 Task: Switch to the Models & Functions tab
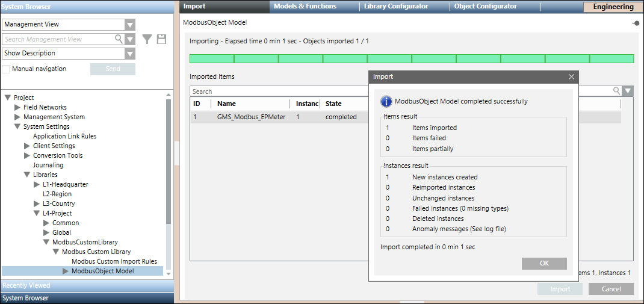[x=305, y=7]
